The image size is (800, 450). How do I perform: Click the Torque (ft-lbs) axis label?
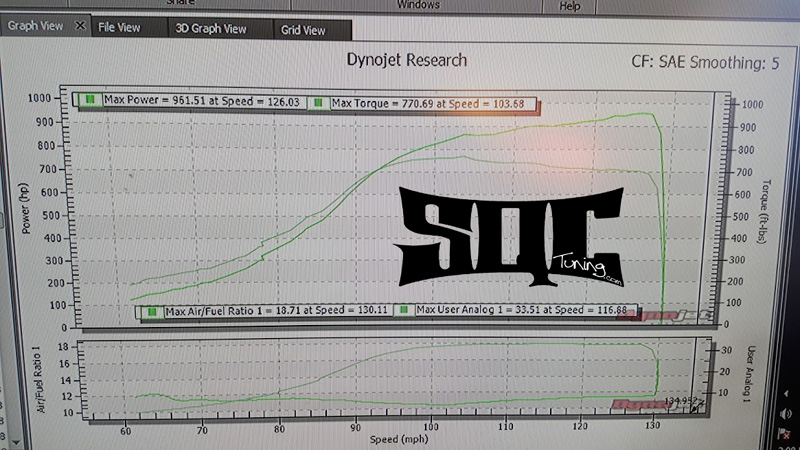(x=765, y=211)
